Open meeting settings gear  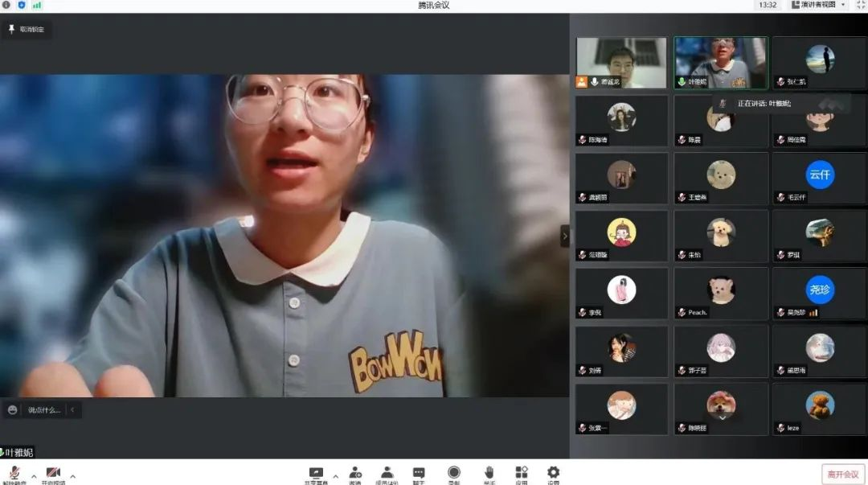click(553, 474)
